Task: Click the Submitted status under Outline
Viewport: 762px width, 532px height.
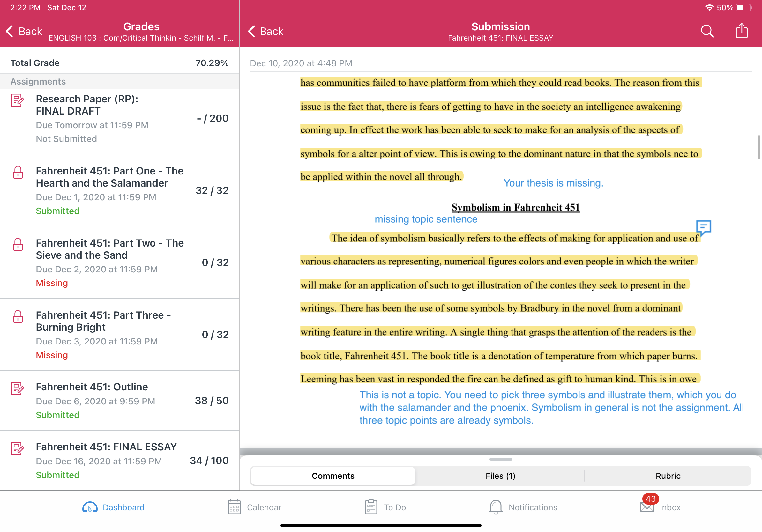Action: pyautogui.click(x=57, y=415)
